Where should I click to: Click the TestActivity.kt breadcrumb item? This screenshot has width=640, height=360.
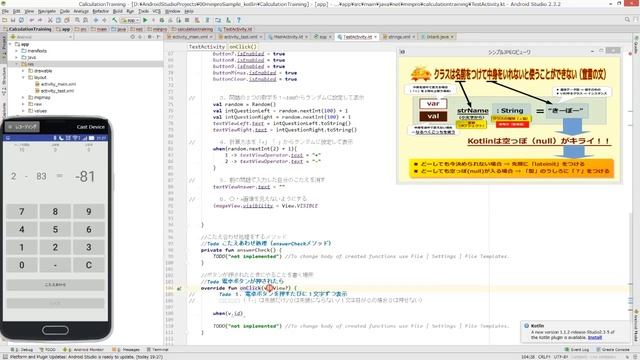[x=235, y=29]
